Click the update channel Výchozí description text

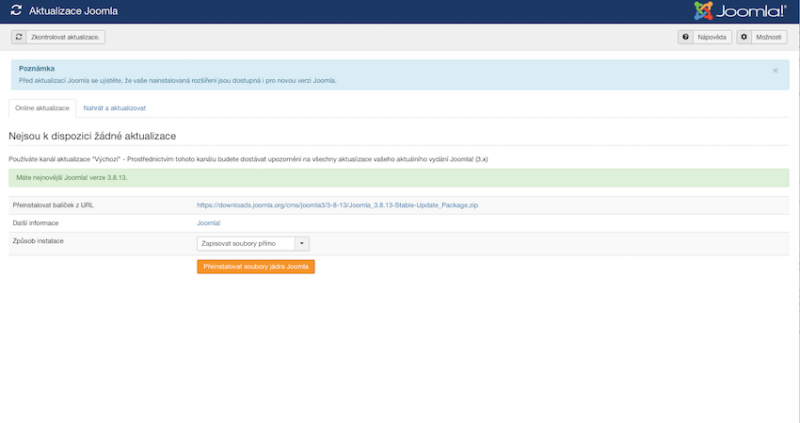click(248, 159)
